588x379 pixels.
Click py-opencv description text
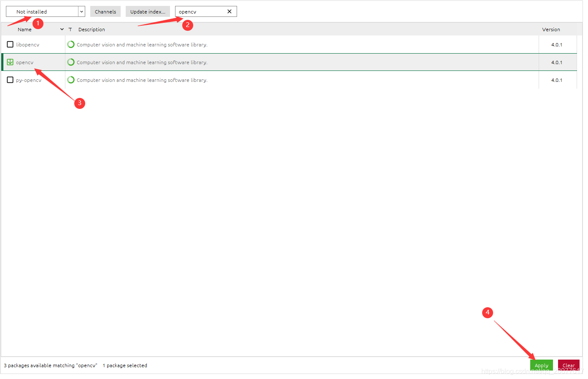(142, 80)
